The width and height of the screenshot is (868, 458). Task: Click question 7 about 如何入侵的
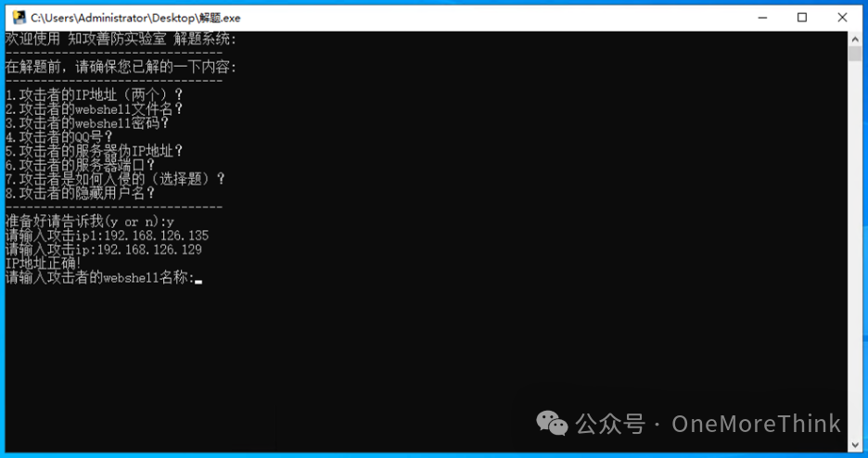[115, 179]
